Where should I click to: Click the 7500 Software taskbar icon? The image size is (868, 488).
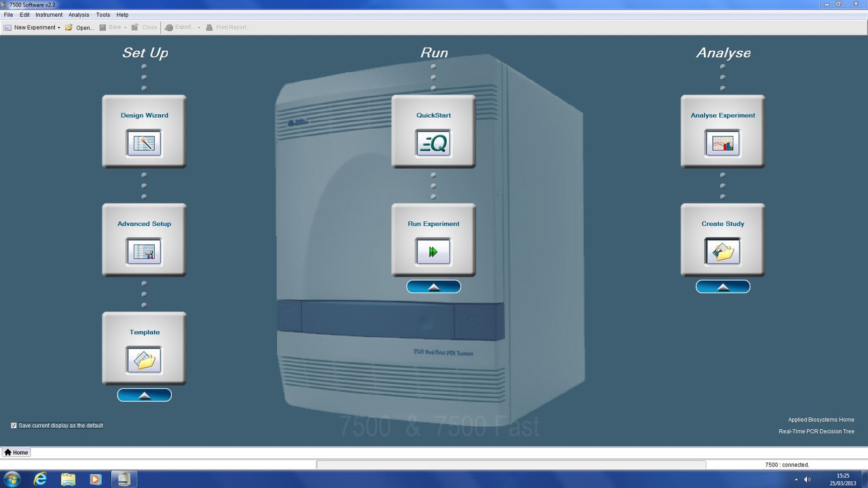[124, 479]
